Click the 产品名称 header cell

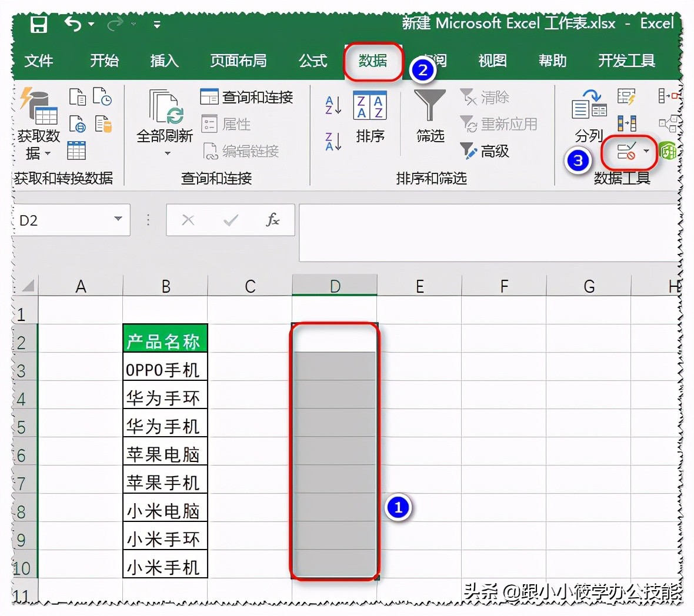point(165,339)
